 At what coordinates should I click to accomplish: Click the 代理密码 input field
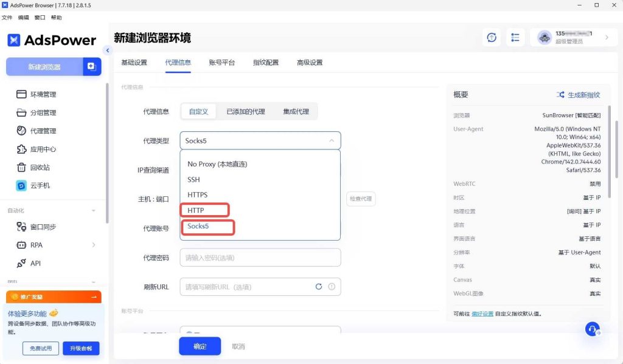(260, 258)
